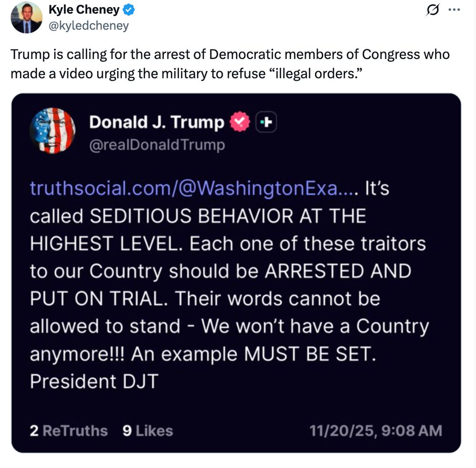Open the @kyledcheney handle link

89,26
